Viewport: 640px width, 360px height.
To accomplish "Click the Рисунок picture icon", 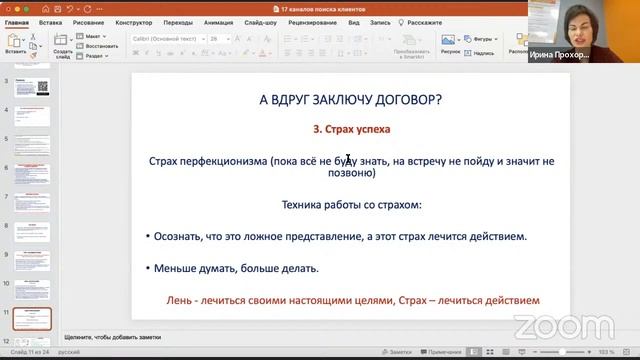I will coord(448,40).
